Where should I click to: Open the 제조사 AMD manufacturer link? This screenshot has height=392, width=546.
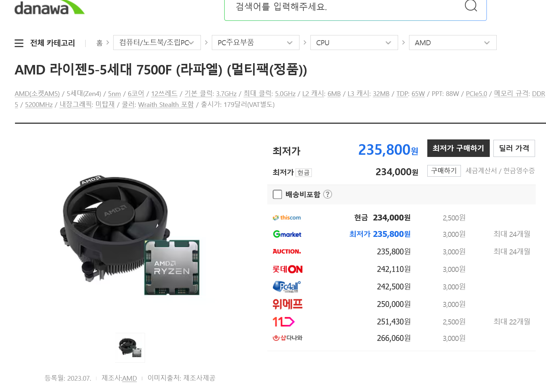(x=129, y=378)
